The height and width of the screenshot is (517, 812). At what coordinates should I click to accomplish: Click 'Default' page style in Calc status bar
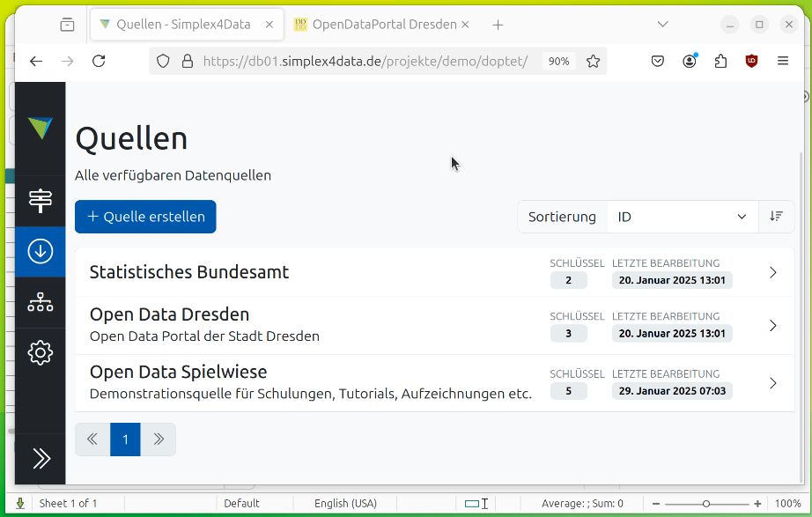[241, 503]
